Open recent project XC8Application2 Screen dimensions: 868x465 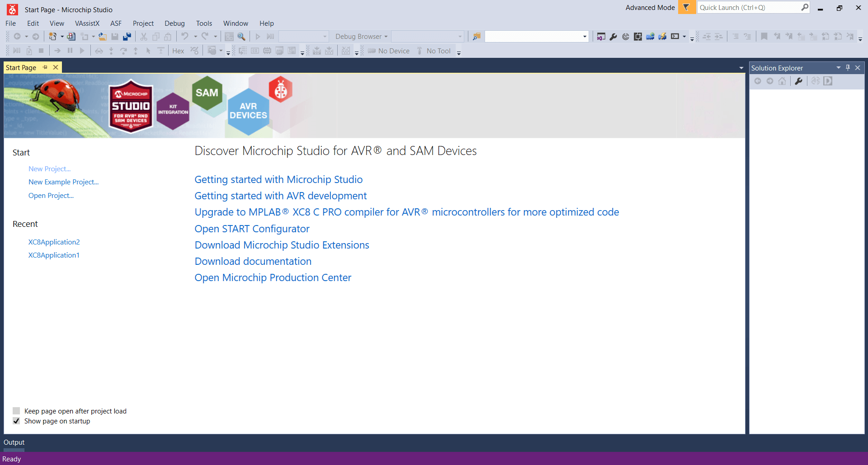tap(54, 242)
